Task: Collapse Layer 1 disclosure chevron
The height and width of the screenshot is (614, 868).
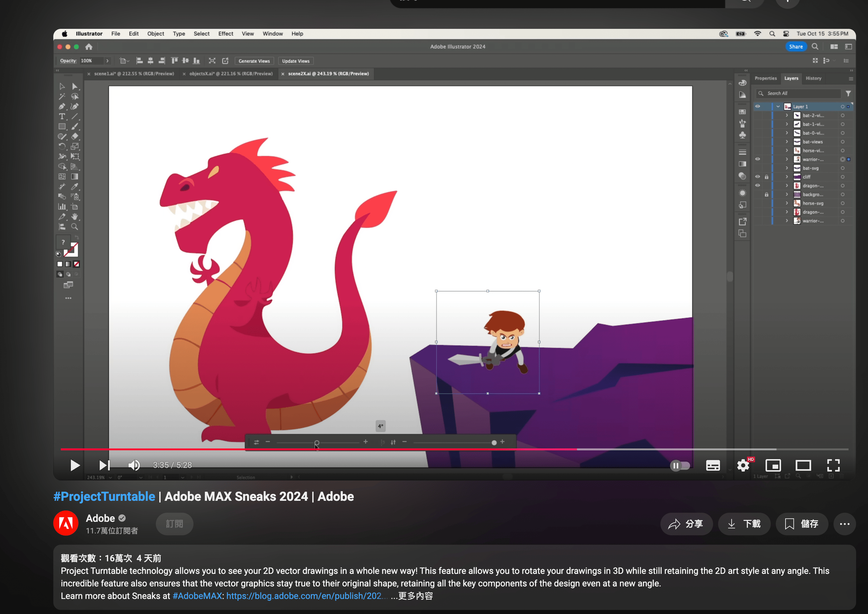Action: pos(778,107)
